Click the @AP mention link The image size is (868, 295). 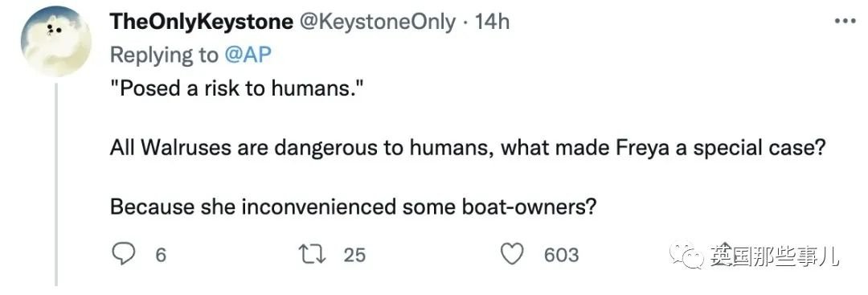point(248,55)
